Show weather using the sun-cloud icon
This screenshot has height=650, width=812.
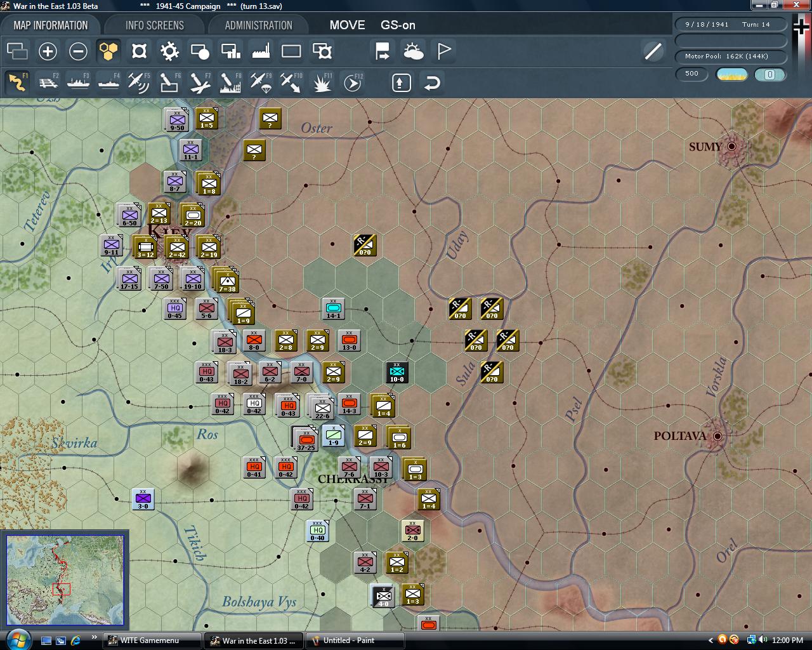click(x=413, y=51)
